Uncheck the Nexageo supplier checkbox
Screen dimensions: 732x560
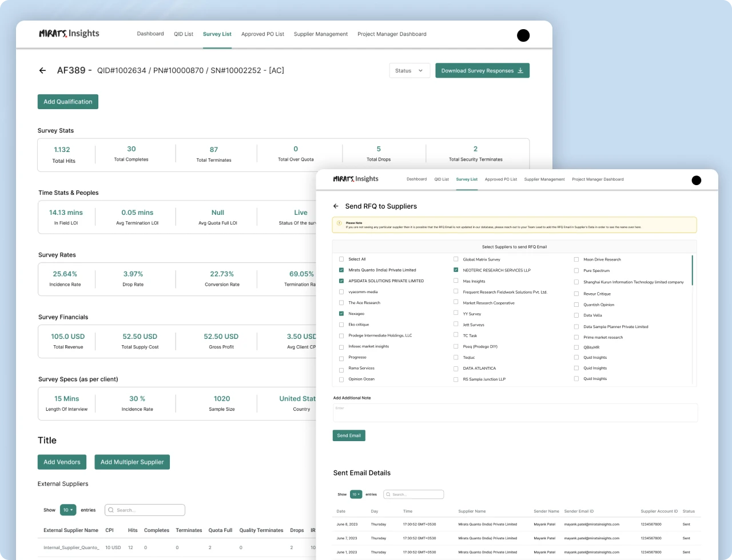pos(341,313)
